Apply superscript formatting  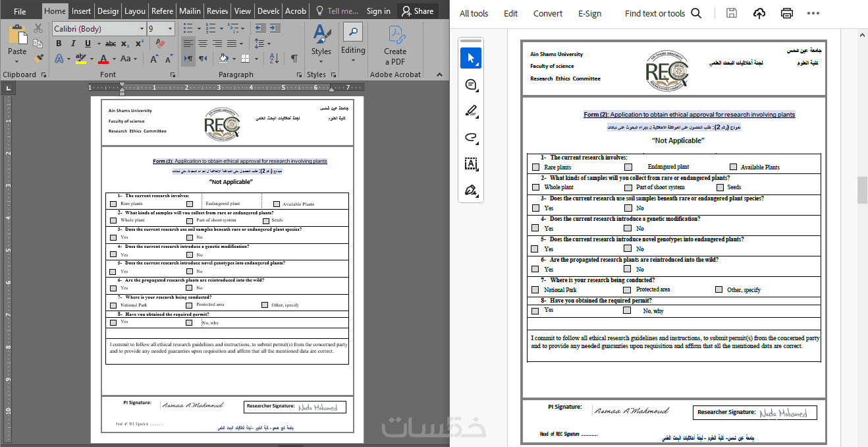tap(139, 44)
